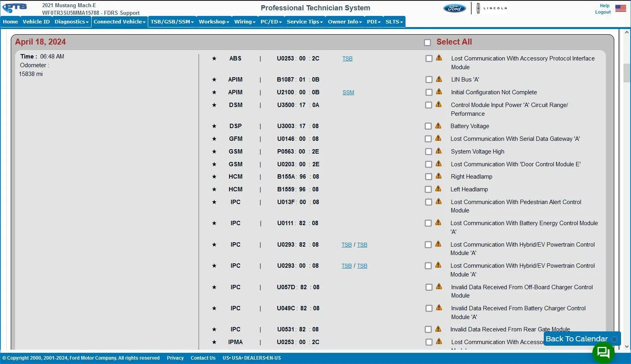Check the box for ABS U0253 code

click(429, 58)
